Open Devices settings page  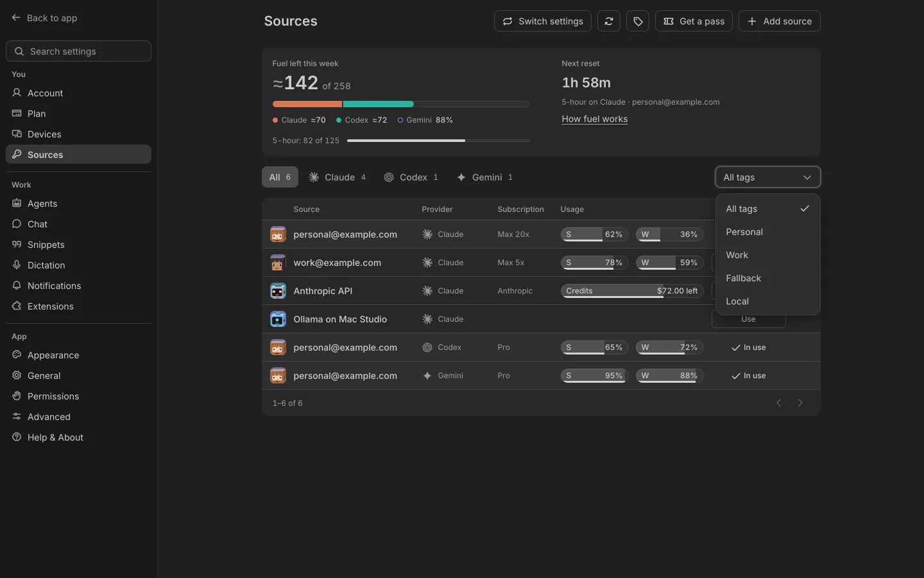tap(78, 134)
